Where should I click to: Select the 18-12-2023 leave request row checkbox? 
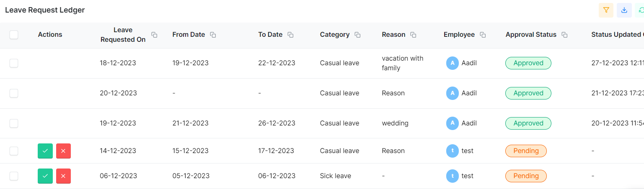(14, 63)
